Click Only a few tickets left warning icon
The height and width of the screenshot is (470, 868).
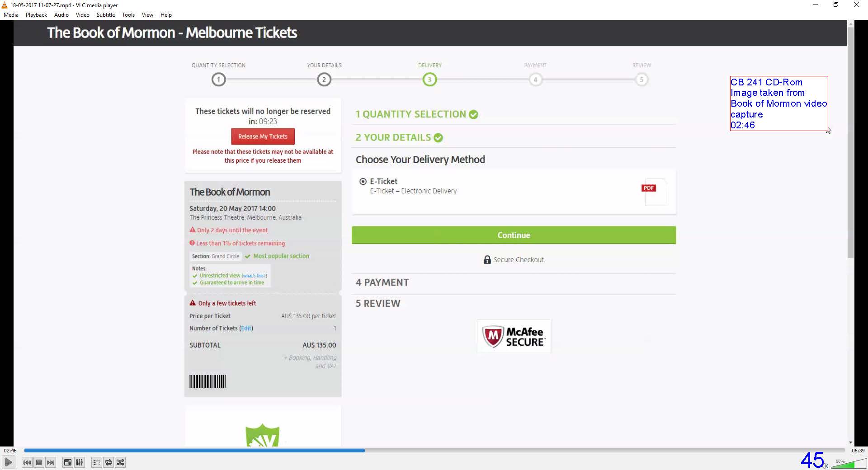pyautogui.click(x=193, y=303)
